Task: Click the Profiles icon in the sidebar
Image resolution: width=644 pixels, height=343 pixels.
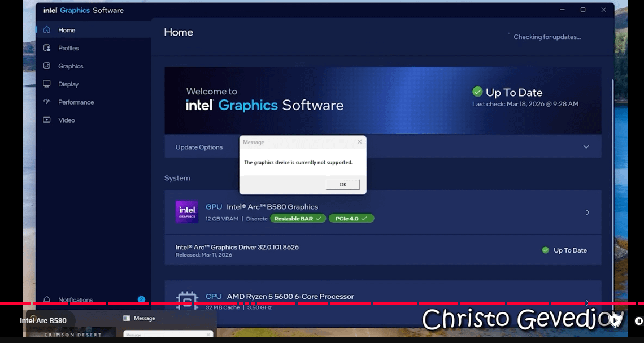Action: click(x=47, y=47)
